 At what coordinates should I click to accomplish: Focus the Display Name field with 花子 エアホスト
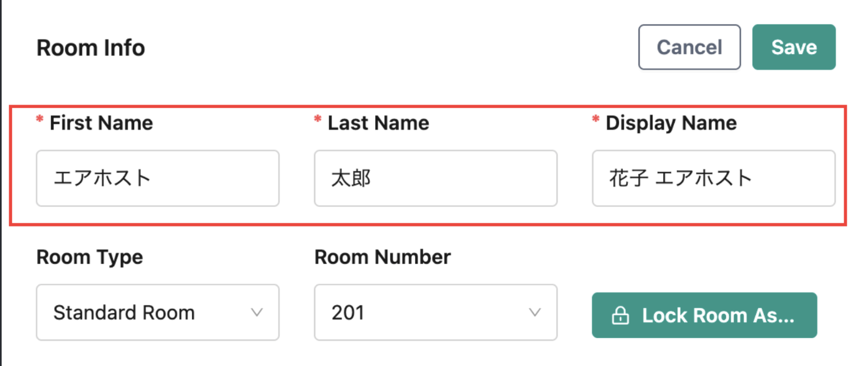[x=713, y=178]
